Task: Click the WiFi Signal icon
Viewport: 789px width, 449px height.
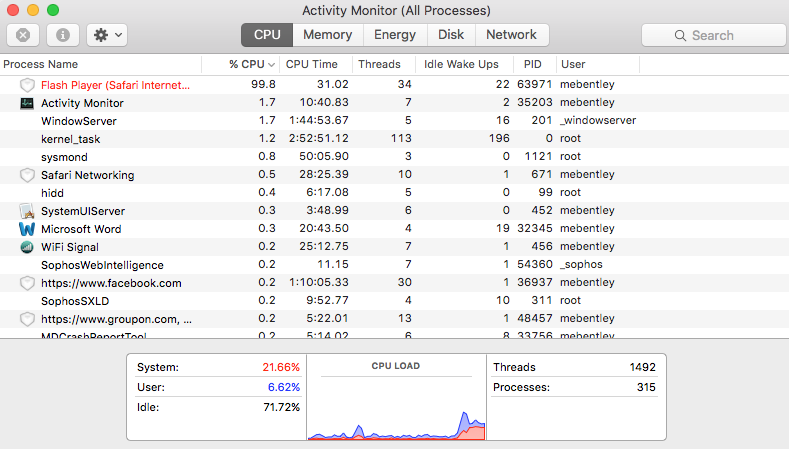Action: tap(27, 247)
